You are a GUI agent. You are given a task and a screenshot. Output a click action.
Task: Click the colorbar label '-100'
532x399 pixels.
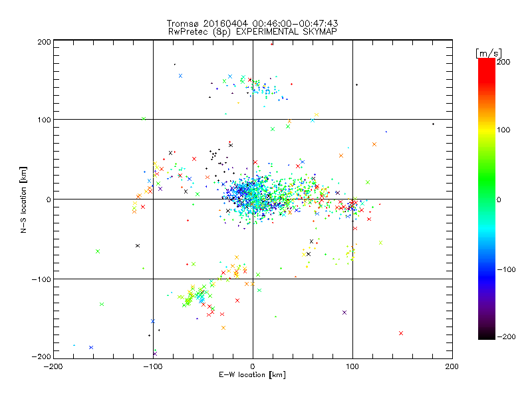(506, 270)
